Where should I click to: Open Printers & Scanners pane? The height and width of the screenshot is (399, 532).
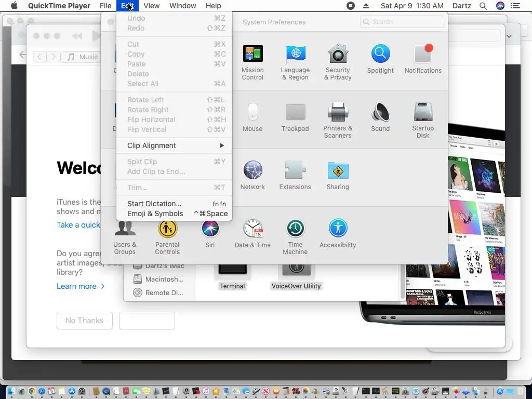pos(338,120)
